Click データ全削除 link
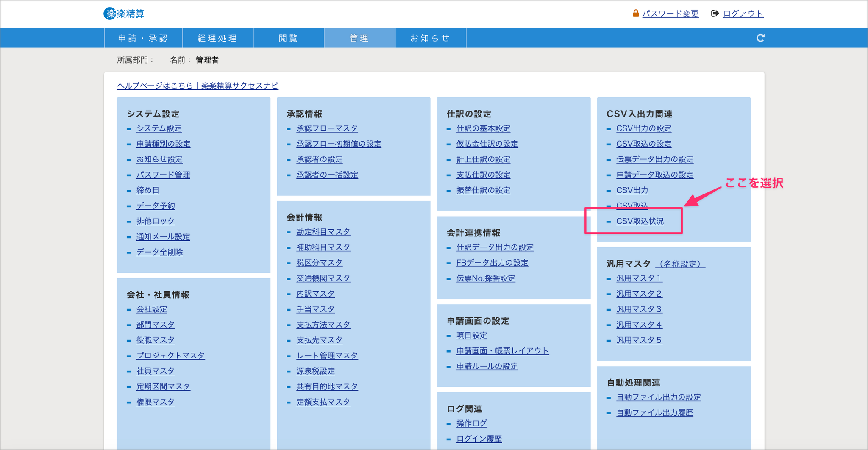 [159, 252]
